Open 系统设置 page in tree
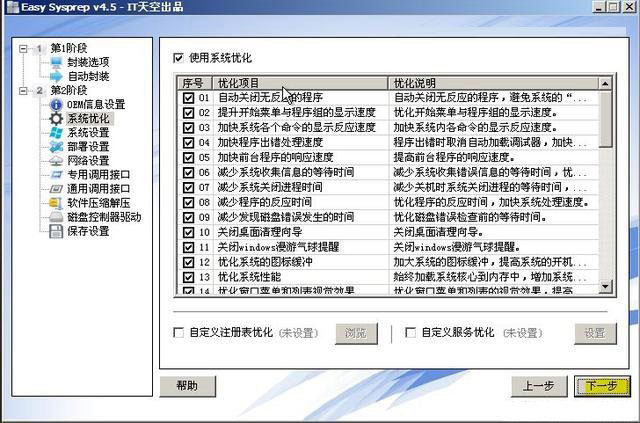Image resolution: width=640 pixels, height=423 pixels. tap(88, 133)
